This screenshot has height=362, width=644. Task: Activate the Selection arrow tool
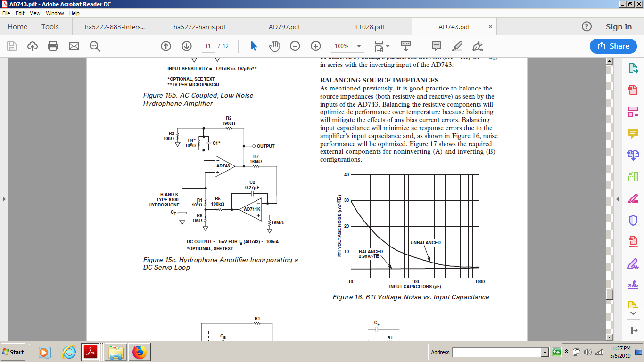pyautogui.click(x=254, y=46)
